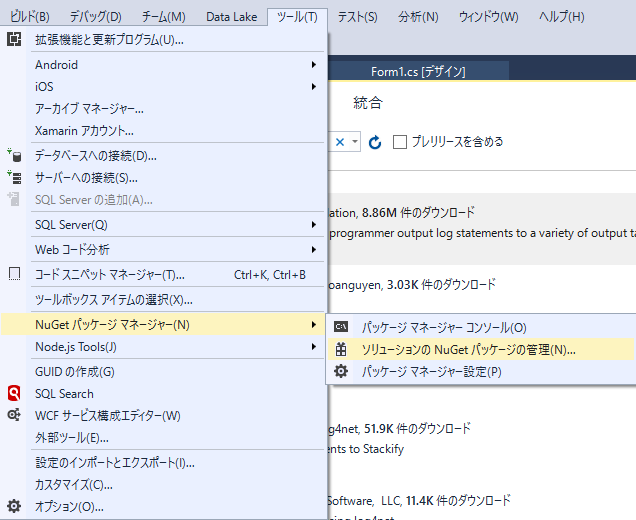Open the ビルド(B) menu
This screenshot has width=636, height=520.
pos(30,17)
